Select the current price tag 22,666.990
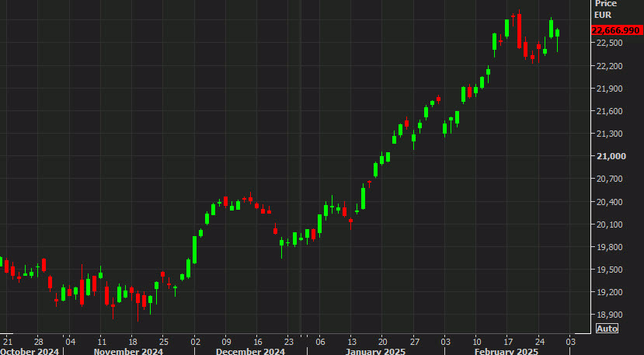 click(616, 30)
